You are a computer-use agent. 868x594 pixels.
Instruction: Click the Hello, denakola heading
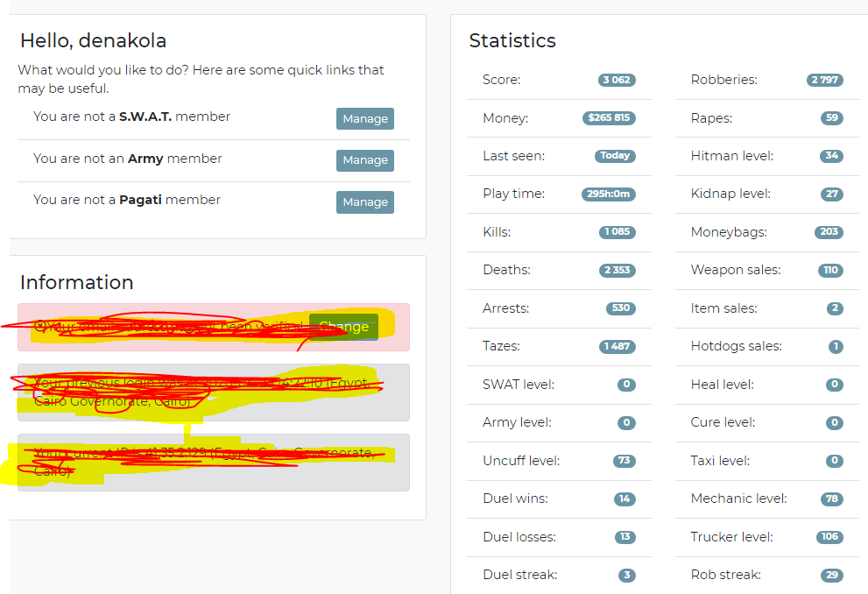coord(93,40)
